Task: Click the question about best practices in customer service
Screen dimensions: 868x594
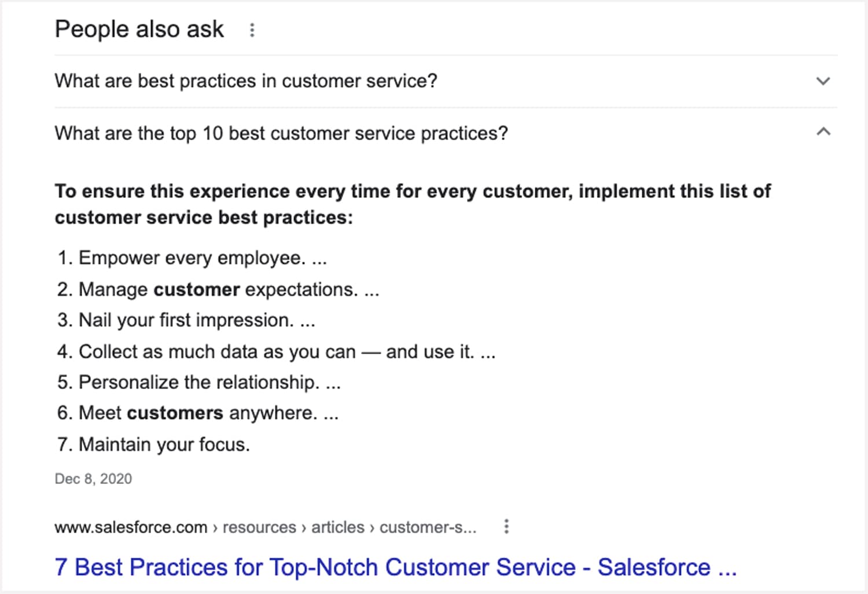Action: point(246,81)
